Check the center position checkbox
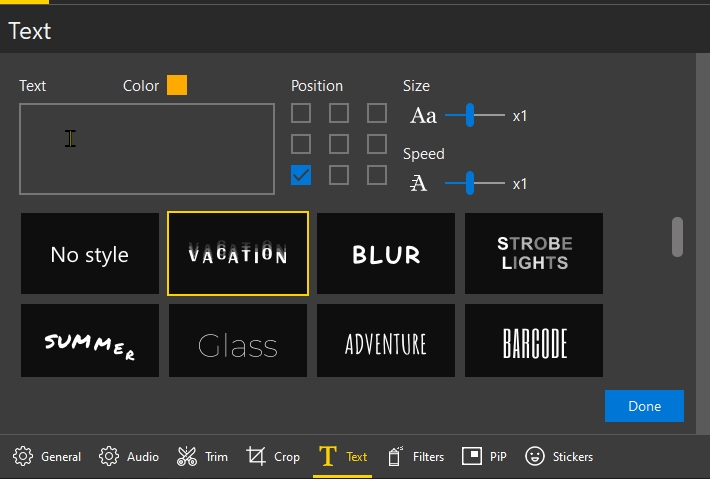The height and width of the screenshot is (479, 710). point(339,144)
